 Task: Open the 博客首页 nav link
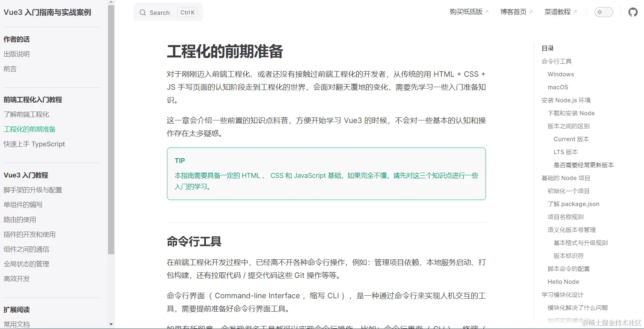pyautogui.click(x=513, y=12)
